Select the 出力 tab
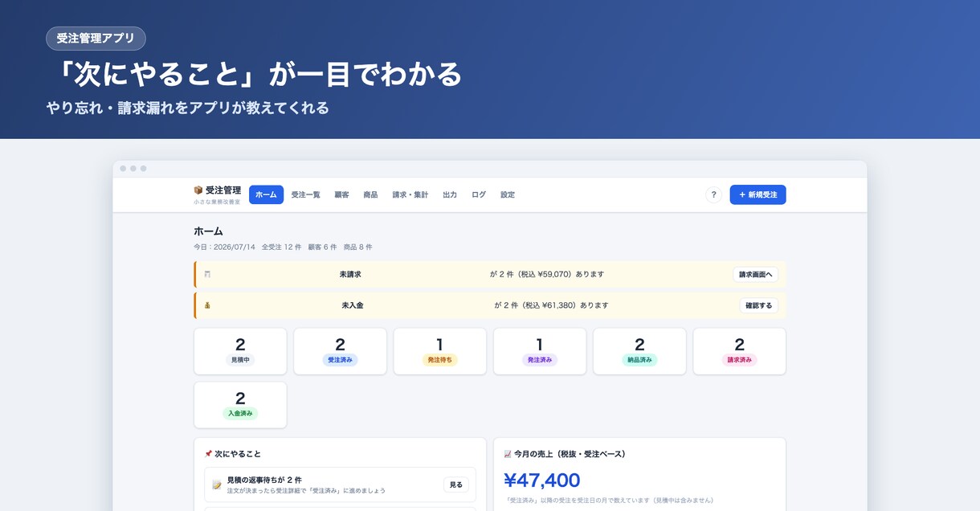Image resolution: width=980 pixels, height=511 pixels. (x=450, y=194)
